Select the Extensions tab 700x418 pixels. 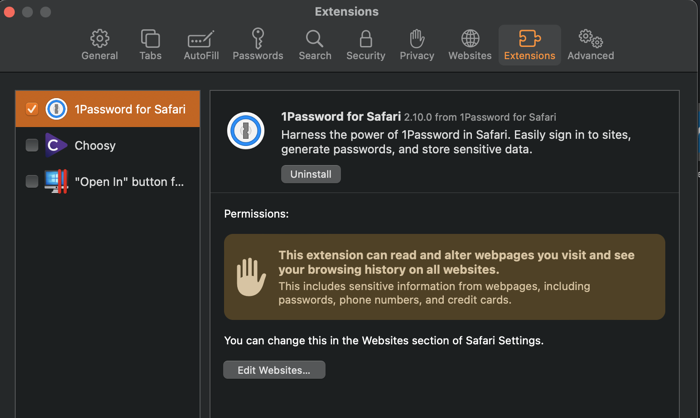529,45
